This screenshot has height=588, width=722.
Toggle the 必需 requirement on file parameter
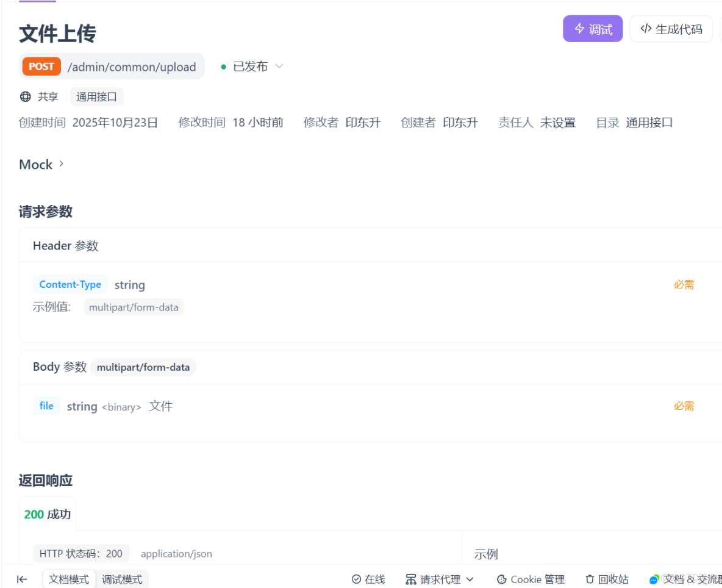pyautogui.click(x=684, y=406)
